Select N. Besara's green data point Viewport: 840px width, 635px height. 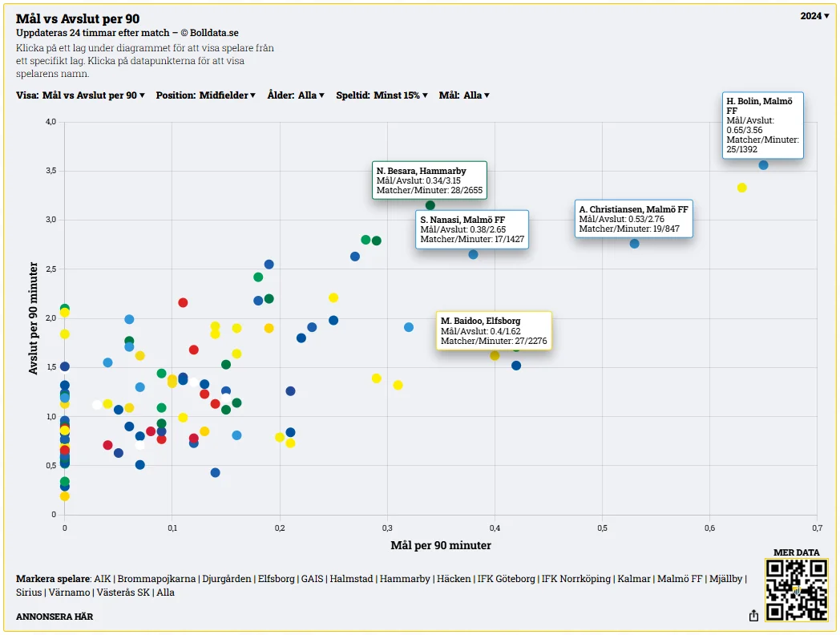point(430,206)
